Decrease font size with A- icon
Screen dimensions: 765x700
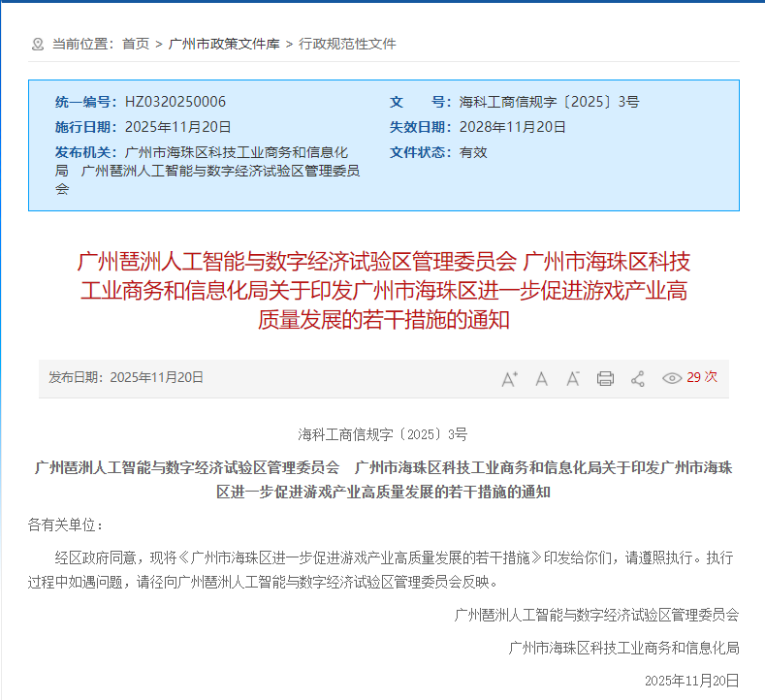573,378
